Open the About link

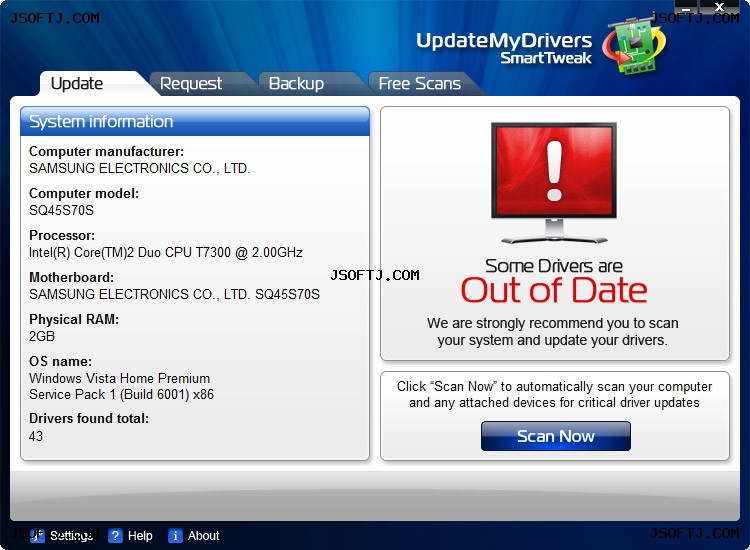tap(203, 536)
